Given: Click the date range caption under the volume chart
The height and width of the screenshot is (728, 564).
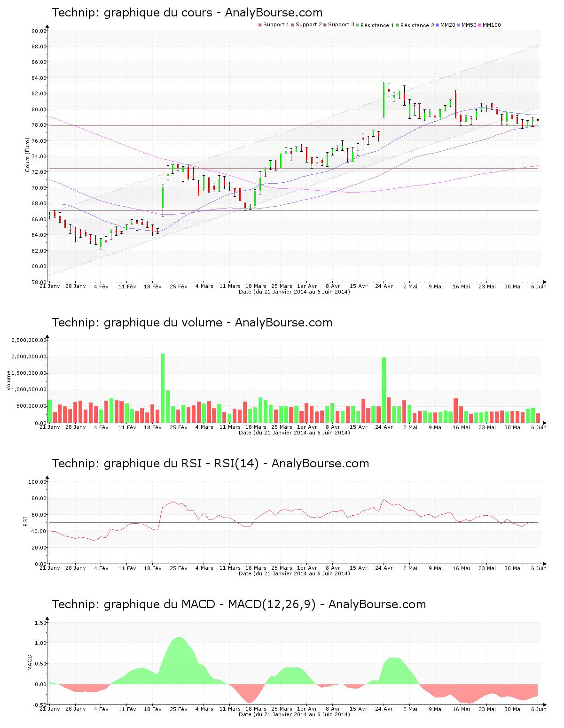Looking at the screenshot, I should pos(294,433).
